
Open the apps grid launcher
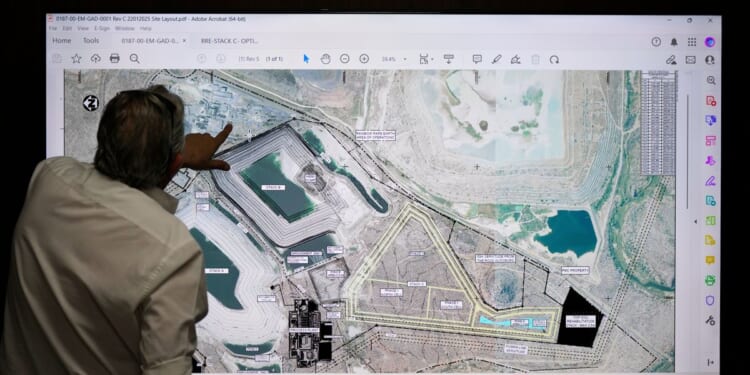click(692, 42)
